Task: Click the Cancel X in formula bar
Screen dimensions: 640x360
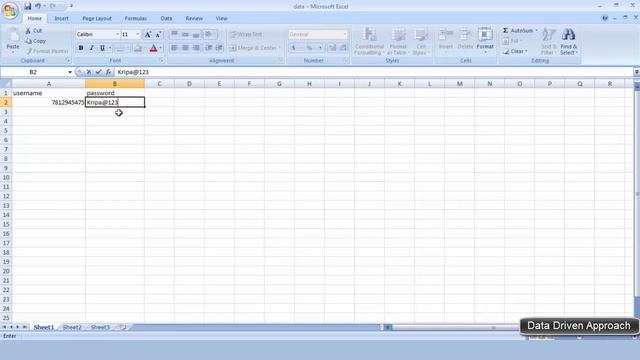Action: [x=89, y=72]
